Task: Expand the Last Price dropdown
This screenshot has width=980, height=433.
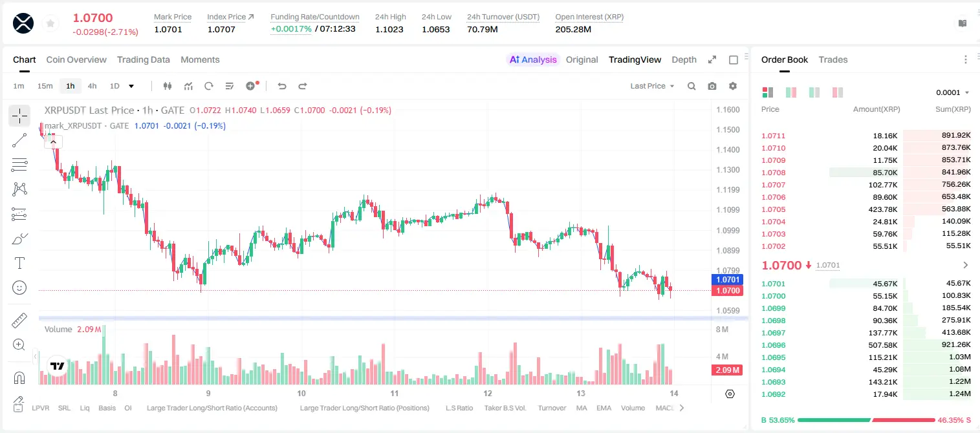Action: (652, 86)
